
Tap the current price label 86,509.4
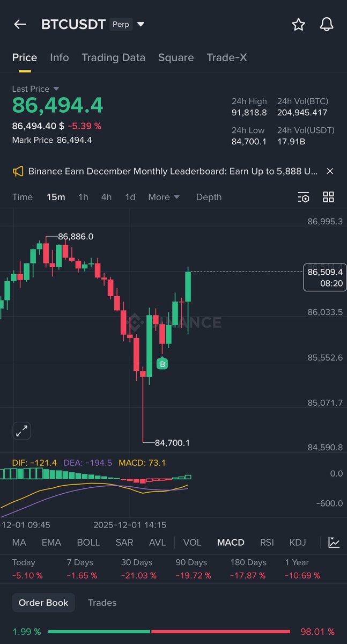(325, 277)
